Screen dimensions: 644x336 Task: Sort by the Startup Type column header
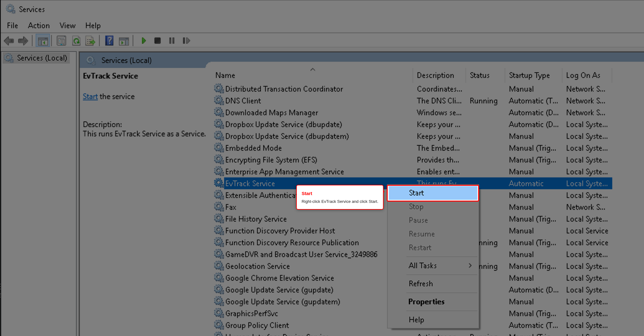pyautogui.click(x=529, y=75)
